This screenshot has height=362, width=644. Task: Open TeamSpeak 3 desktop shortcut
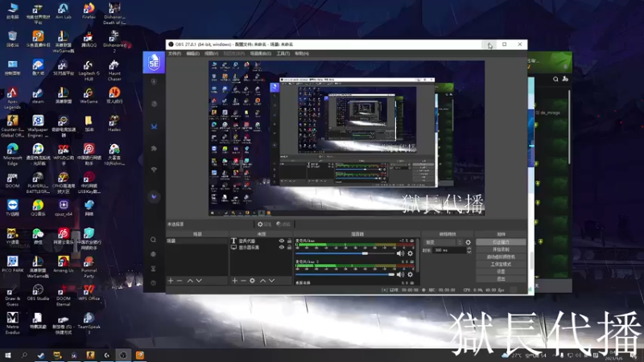(x=89, y=323)
